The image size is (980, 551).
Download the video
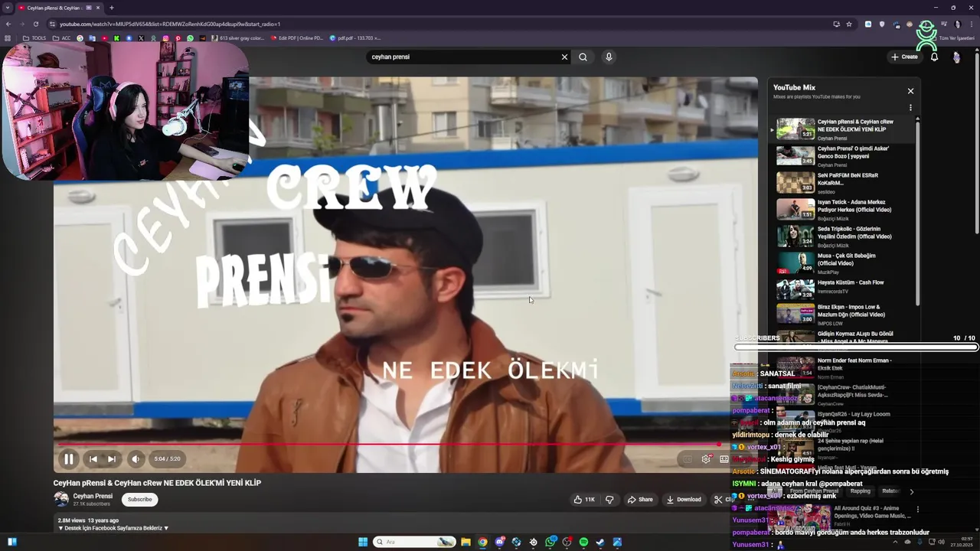684,500
